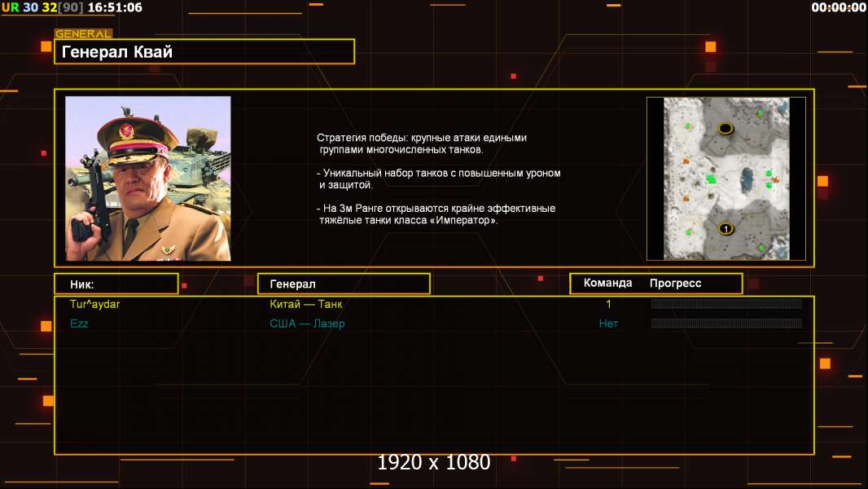Click the 'Ник:' column header
Screen dimensions: 868x489
tap(116, 284)
